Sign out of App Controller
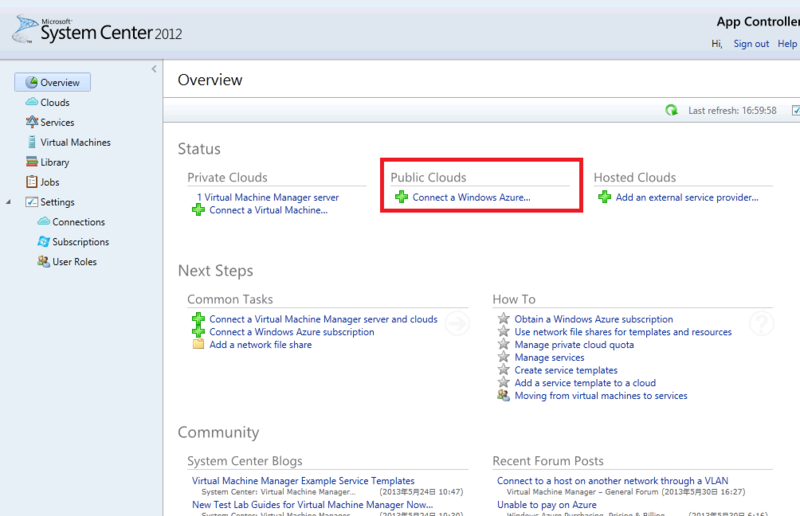Screen dimensions: 800x516 (x=751, y=44)
